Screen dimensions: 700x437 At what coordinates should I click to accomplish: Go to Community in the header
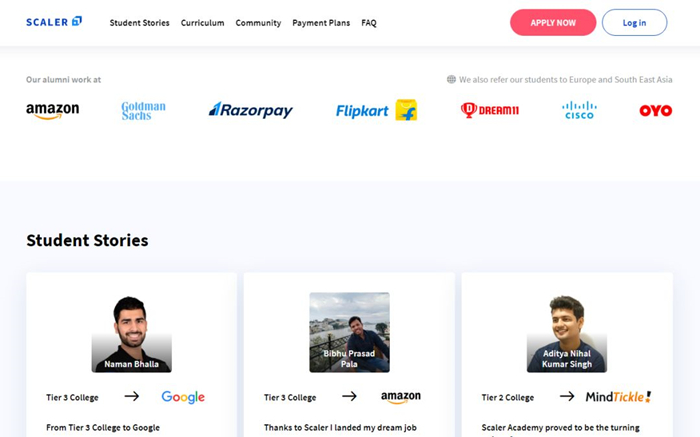click(x=258, y=23)
